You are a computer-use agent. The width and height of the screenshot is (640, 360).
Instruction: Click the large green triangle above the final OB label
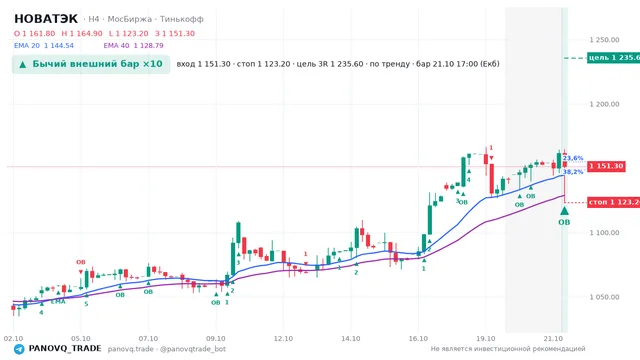coord(564,211)
